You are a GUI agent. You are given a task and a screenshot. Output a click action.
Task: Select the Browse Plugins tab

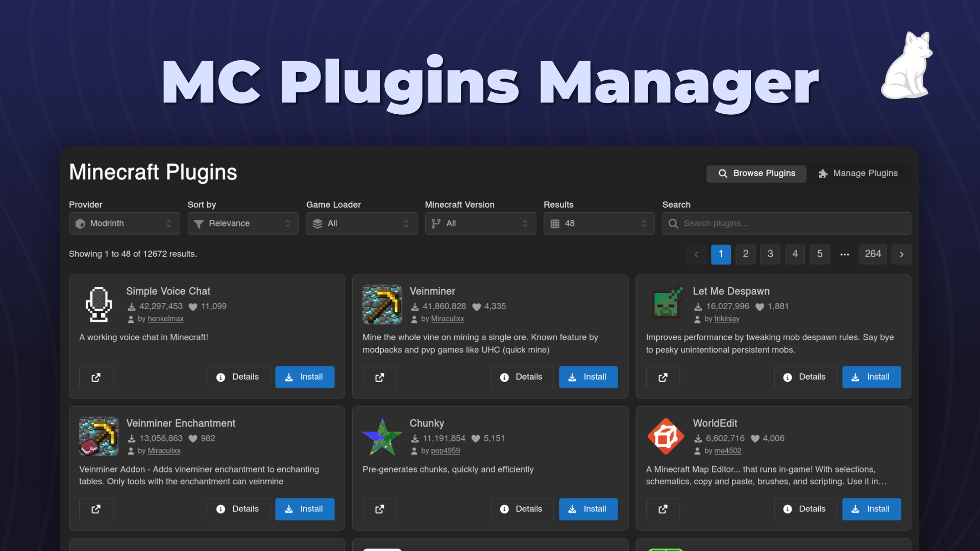(756, 173)
